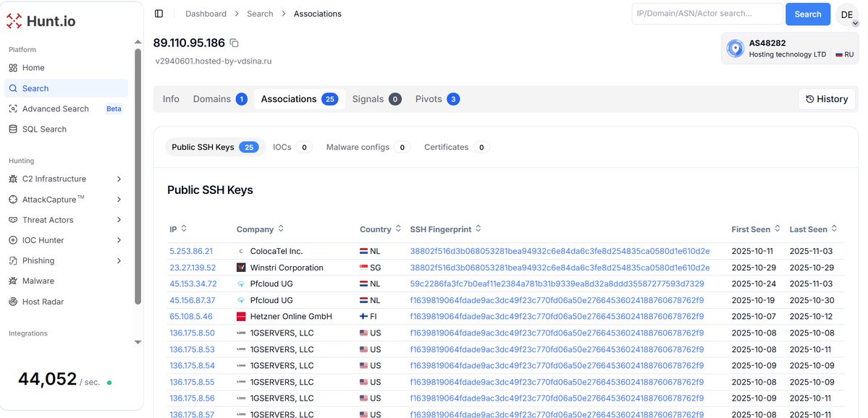Select the C2 Infrastructure icon

13,179
